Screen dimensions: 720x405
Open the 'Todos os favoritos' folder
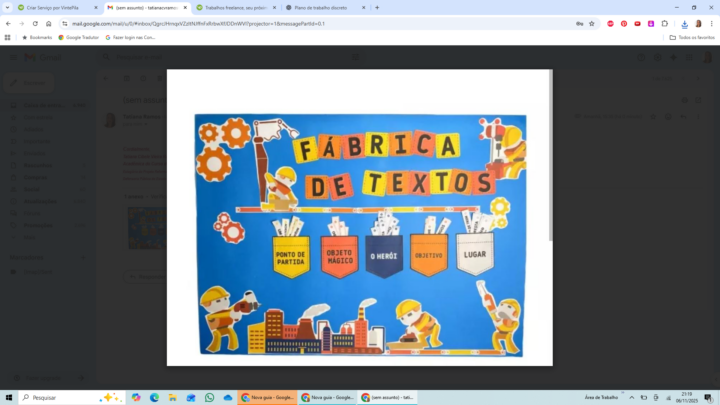point(692,37)
